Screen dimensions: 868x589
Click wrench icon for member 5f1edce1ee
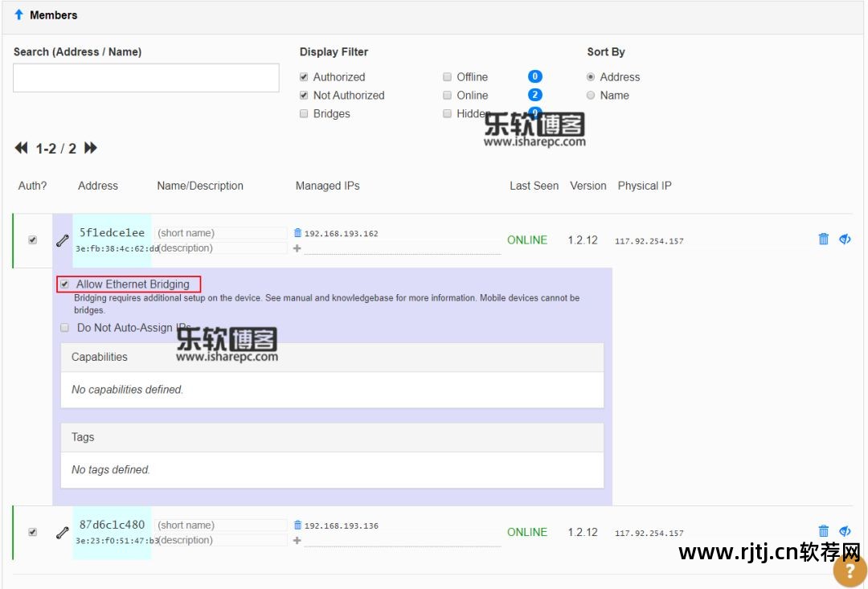coord(62,240)
